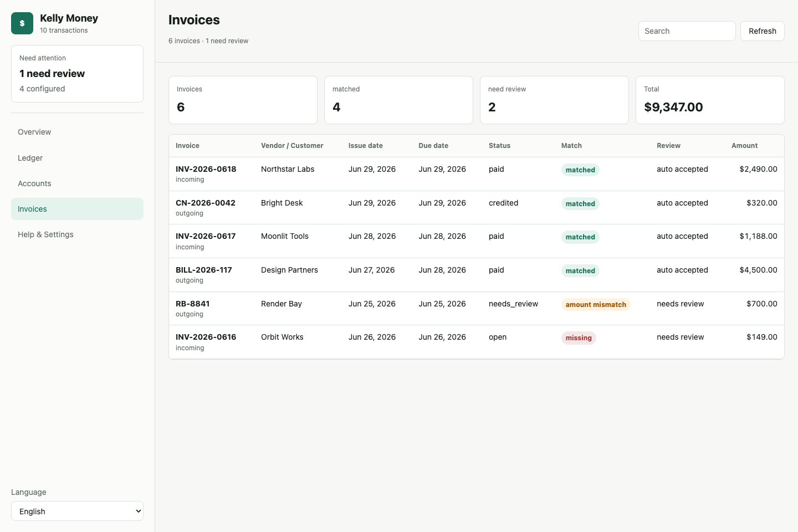The width and height of the screenshot is (798, 532).
Task: Navigate to Accounts
Action: coord(77,183)
